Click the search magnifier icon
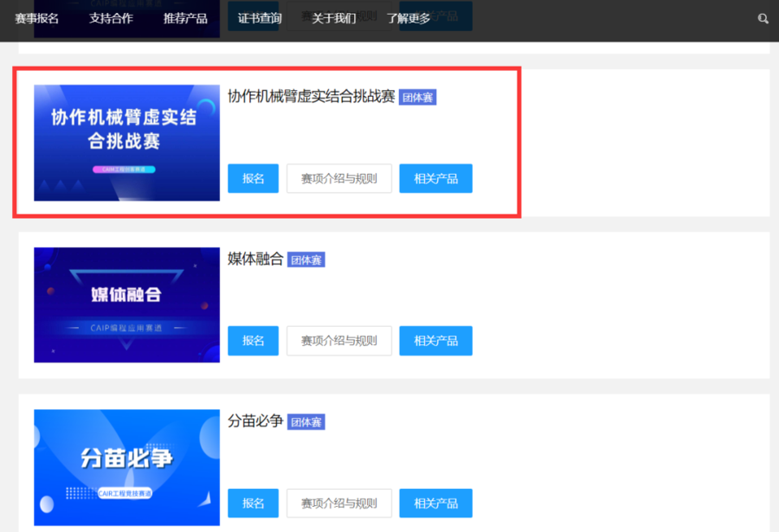This screenshot has height=532, width=779. [x=763, y=17]
